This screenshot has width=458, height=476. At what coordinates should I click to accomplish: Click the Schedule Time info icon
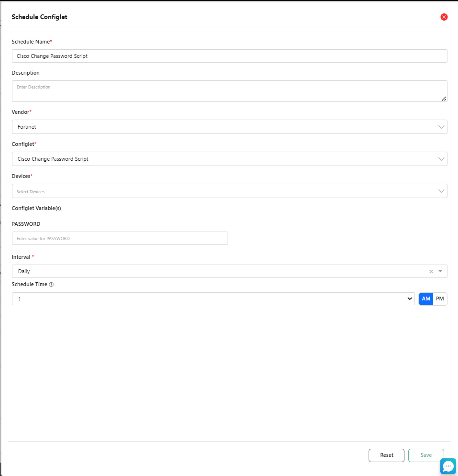(x=51, y=285)
